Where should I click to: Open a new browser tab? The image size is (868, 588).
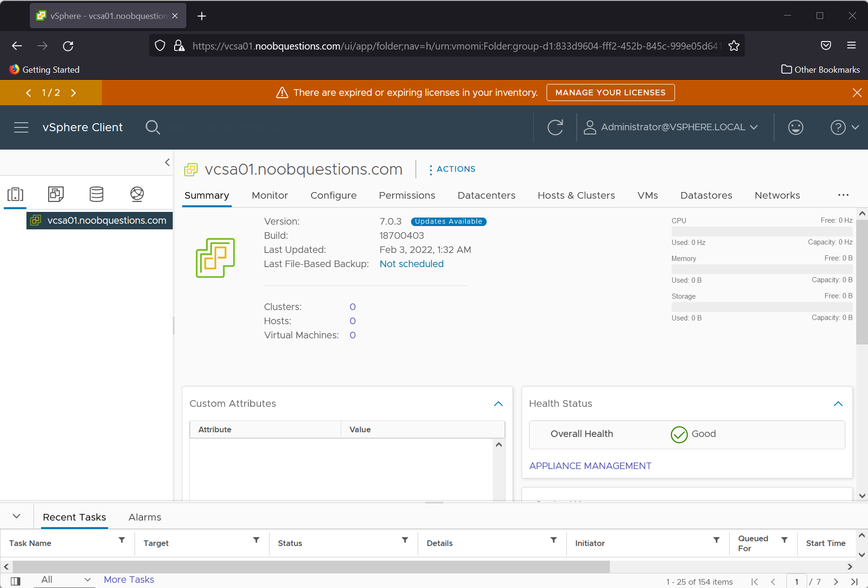(x=202, y=16)
